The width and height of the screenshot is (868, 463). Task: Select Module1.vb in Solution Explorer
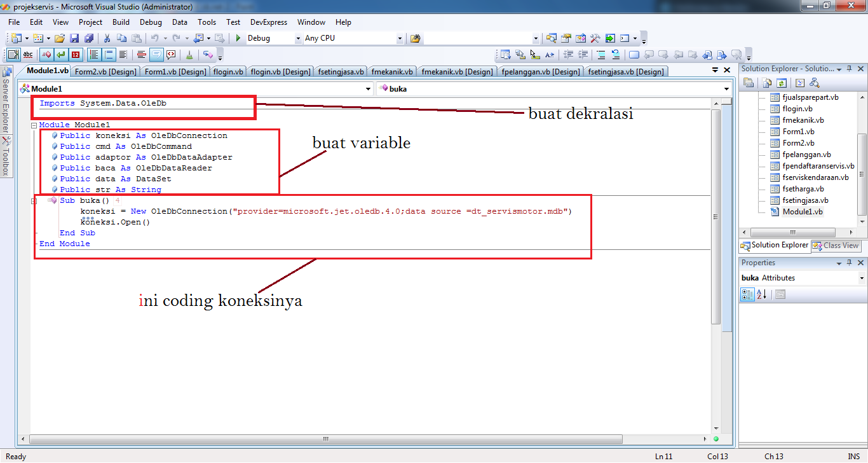tap(802, 212)
